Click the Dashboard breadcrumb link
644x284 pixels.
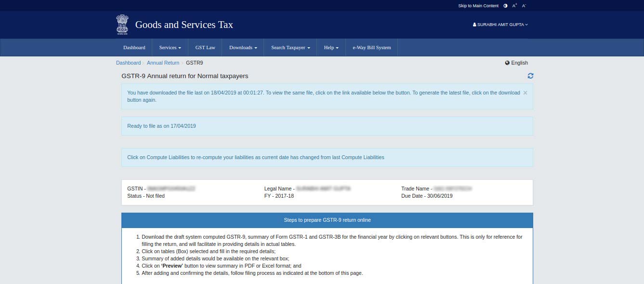pos(128,63)
